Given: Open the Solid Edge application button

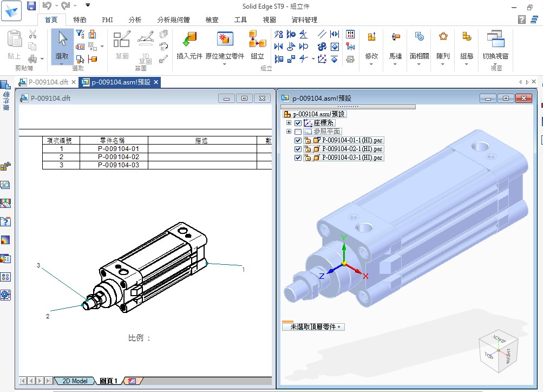Looking at the screenshot, I should (x=11, y=10).
